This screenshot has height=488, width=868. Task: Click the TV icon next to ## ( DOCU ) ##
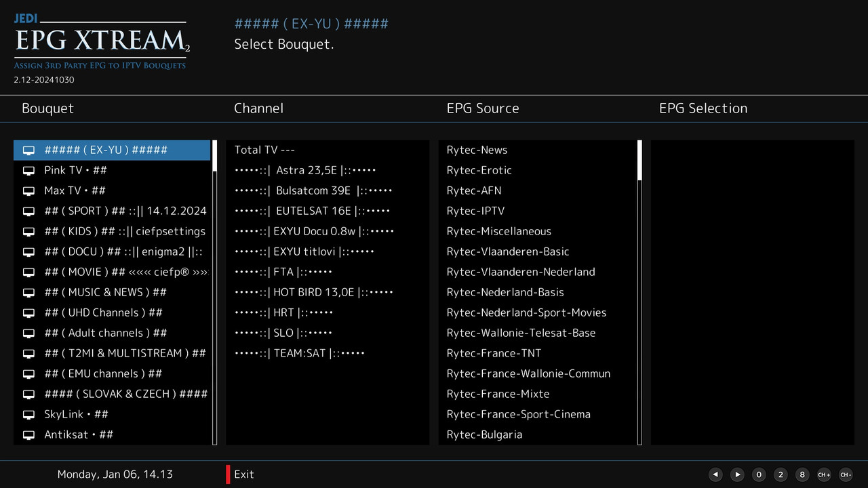28,252
